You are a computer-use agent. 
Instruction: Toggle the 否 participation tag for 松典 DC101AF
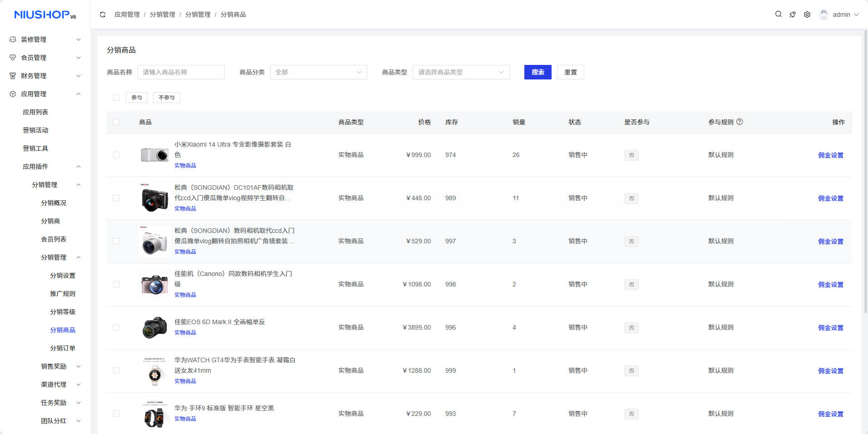(x=631, y=198)
